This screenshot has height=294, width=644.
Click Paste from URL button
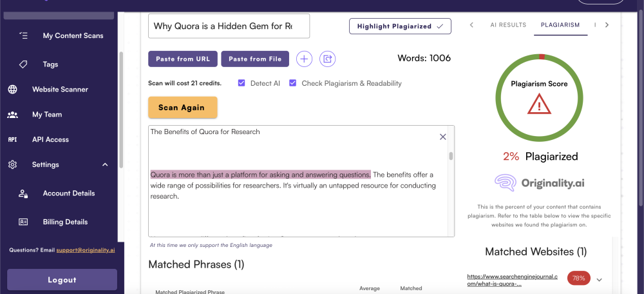pyautogui.click(x=183, y=59)
